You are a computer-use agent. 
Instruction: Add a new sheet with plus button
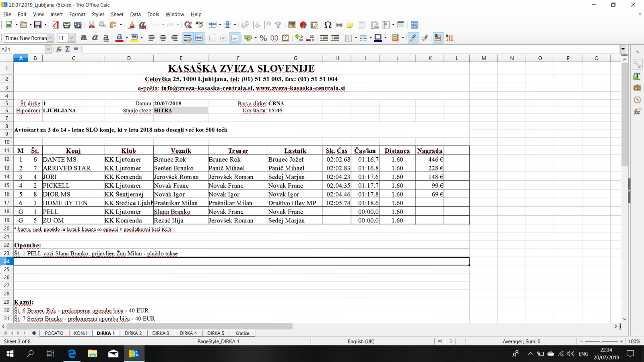[34, 333]
